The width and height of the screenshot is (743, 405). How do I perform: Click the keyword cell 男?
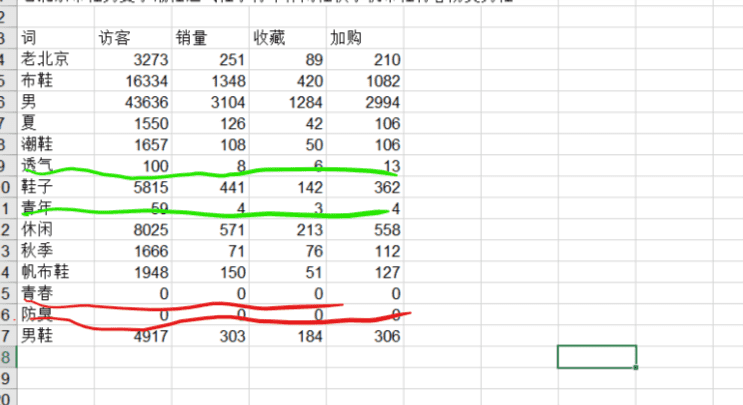pos(56,102)
